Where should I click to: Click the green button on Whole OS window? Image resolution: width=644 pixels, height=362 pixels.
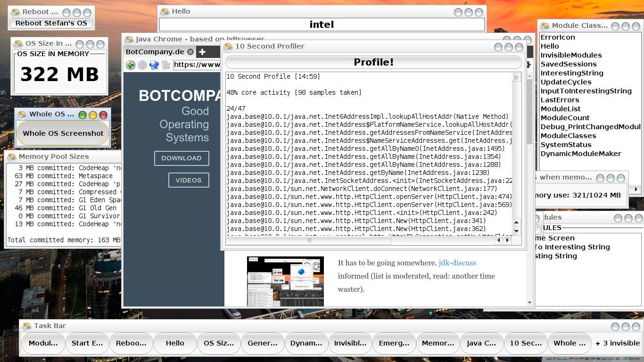83,115
